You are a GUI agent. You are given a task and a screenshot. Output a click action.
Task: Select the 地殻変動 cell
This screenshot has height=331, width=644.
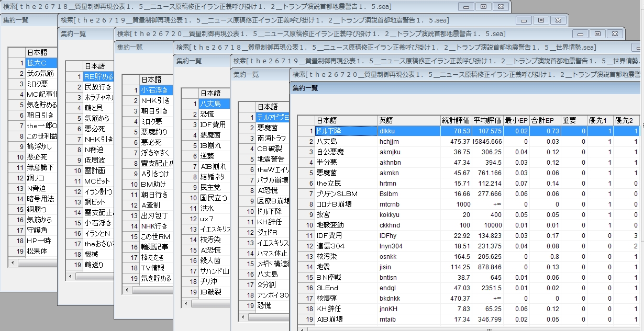(346, 225)
